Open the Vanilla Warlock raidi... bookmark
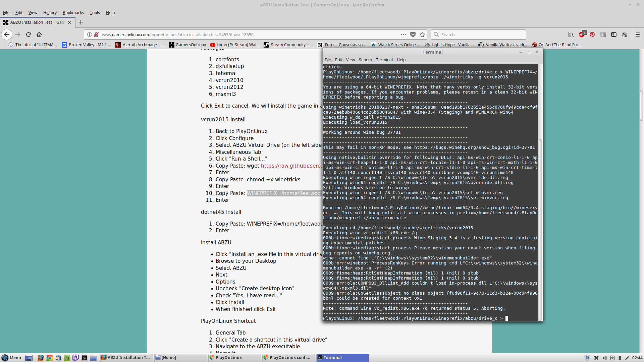 503,45
